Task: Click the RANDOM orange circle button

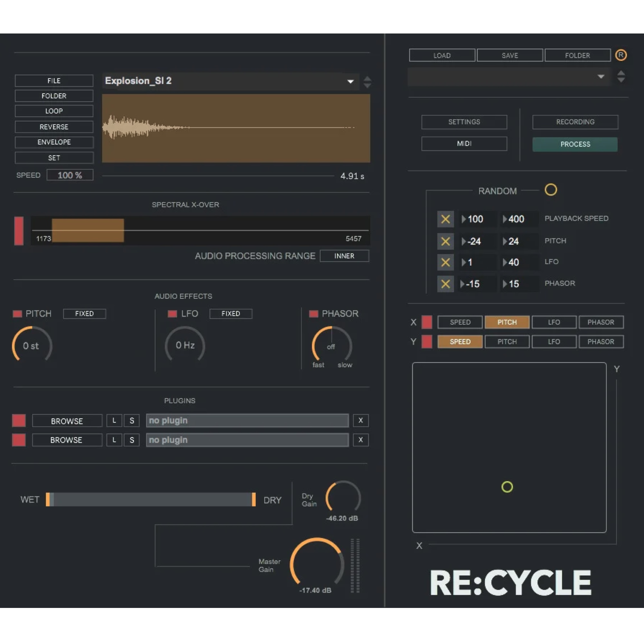Action: tap(551, 190)
